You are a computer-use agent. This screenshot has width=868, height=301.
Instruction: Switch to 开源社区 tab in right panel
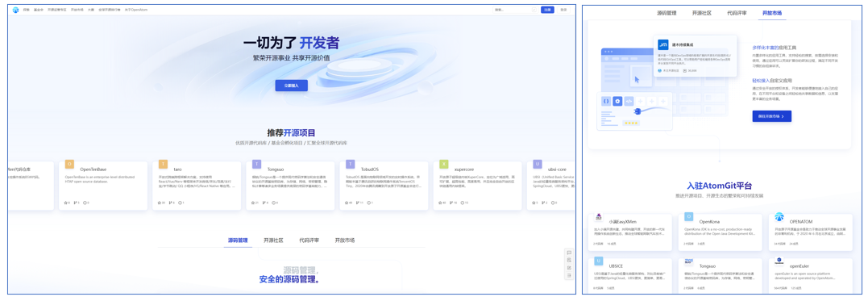click(x=701, y=13)
